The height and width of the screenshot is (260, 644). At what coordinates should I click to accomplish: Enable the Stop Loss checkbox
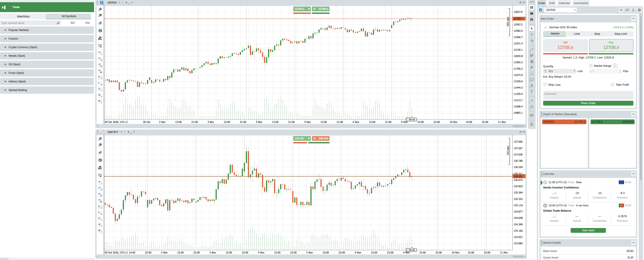545,85
